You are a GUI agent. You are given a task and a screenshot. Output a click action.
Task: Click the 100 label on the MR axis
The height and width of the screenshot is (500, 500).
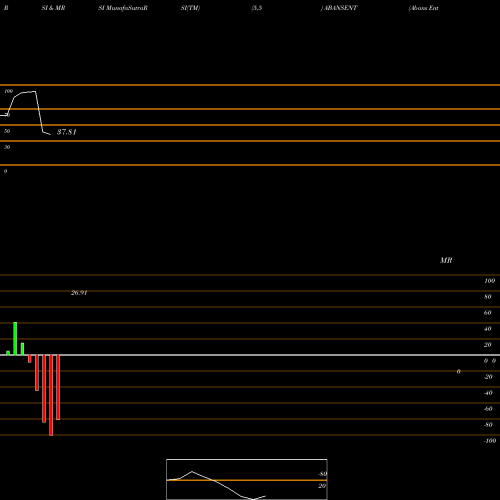point(489,281)
